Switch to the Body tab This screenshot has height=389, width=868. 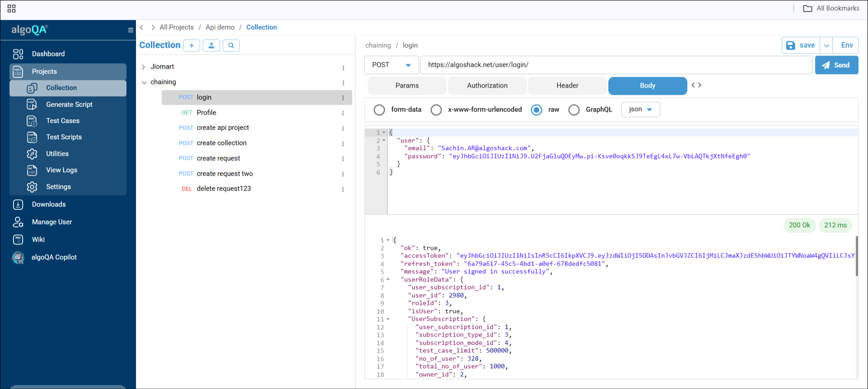(648, 86)
